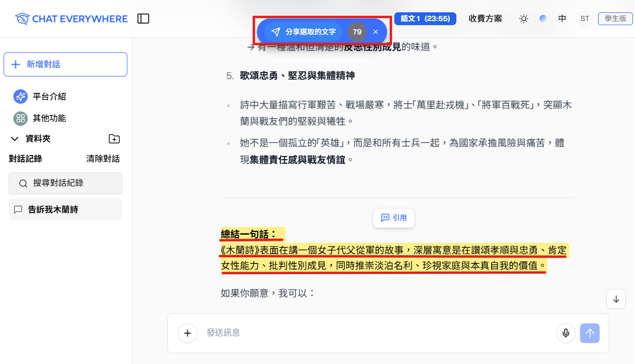This screenshot has width=635, height=364.
Task: Click the send arrow button
Action: (590, 333)
